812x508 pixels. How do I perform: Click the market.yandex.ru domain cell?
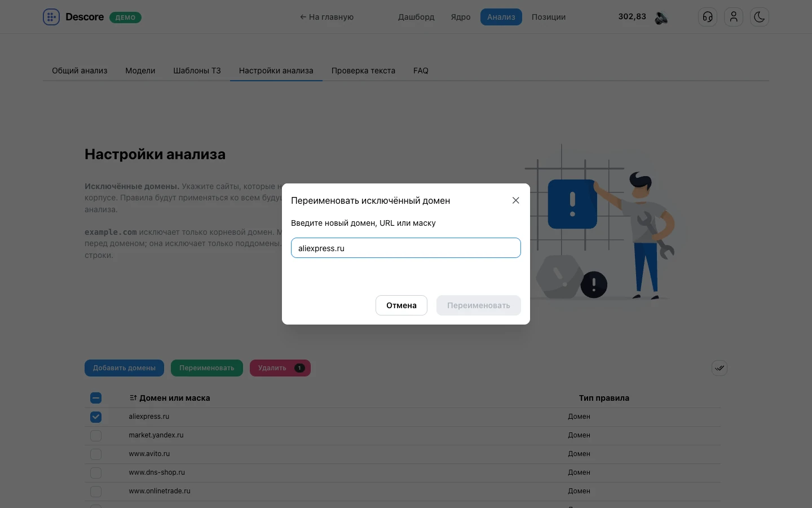(x=156, y=435)
